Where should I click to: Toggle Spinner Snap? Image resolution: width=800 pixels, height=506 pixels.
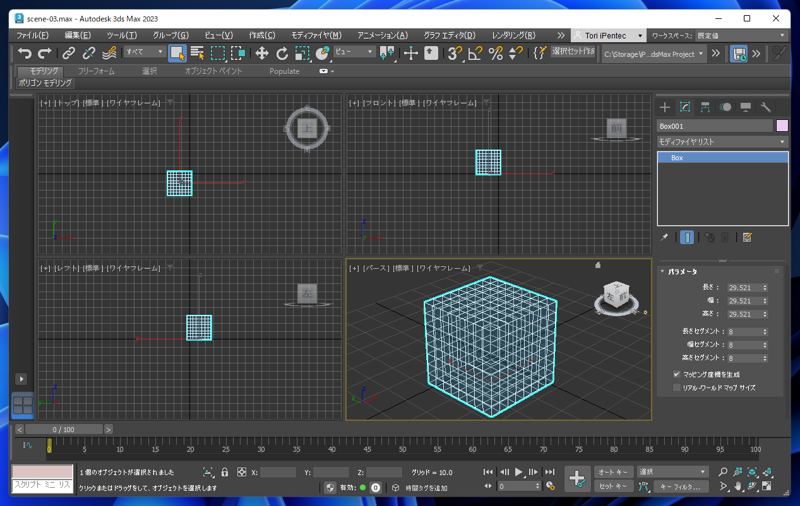click(x=516, y=53)
